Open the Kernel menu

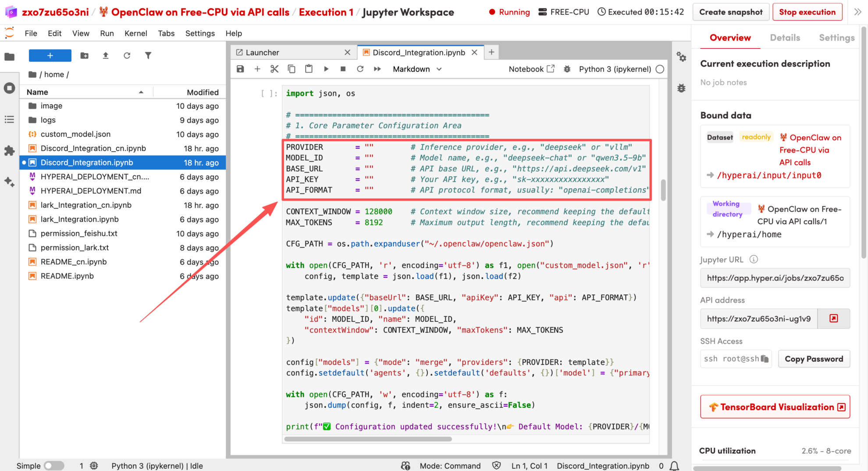[x=135, y=33]
